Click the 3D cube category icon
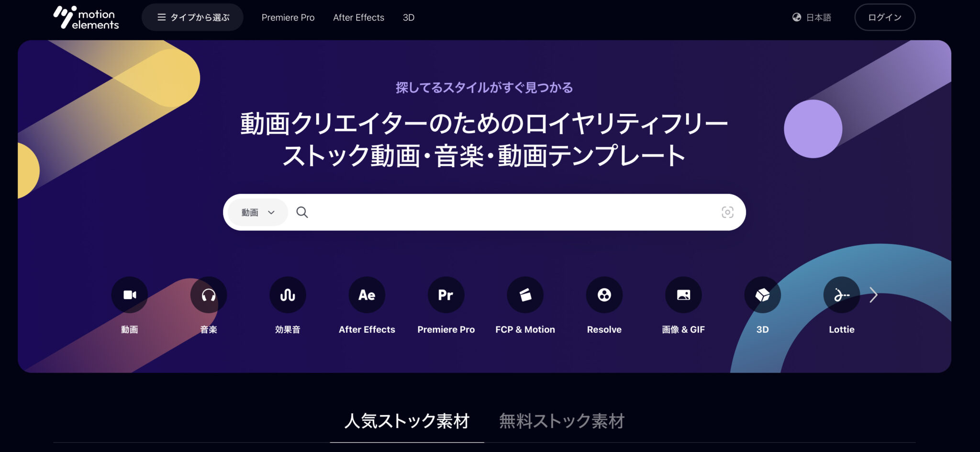This screenshot has width=980, height=452. tap(762, 294)
